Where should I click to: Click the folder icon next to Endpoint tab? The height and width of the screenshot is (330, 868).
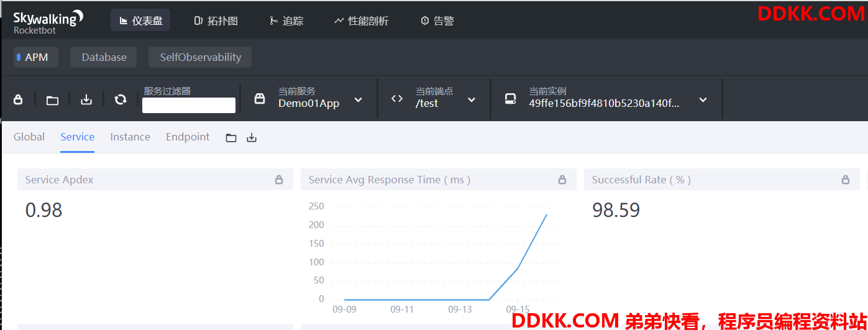click(x=231, y=138)
